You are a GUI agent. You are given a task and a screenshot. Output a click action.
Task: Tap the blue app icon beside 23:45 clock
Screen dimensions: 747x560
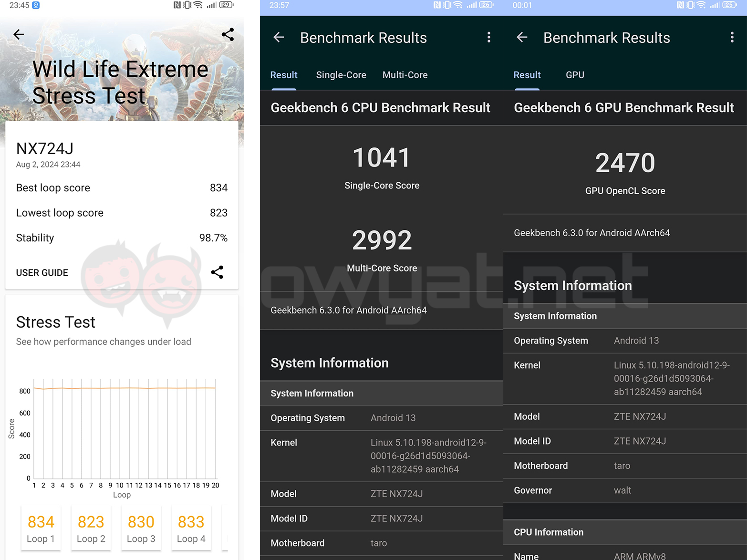[x=36, y=5]
